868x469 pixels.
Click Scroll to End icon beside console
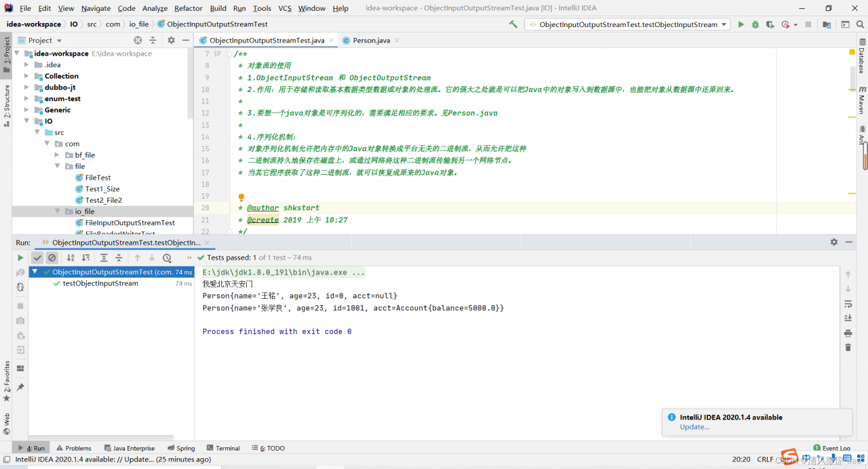click(x=848, y=318)
